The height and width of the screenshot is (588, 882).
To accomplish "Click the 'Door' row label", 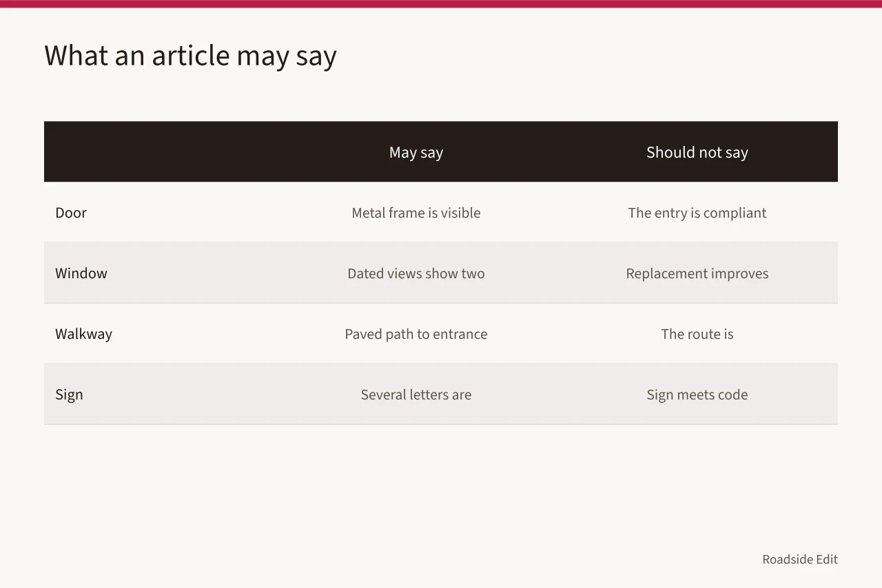I will tap(71, 213).
